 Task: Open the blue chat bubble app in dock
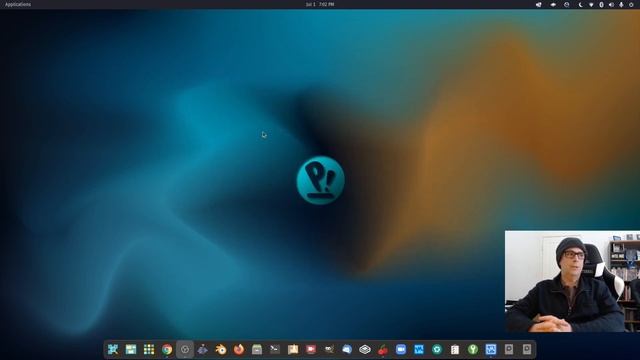click(x=347, y=349)
